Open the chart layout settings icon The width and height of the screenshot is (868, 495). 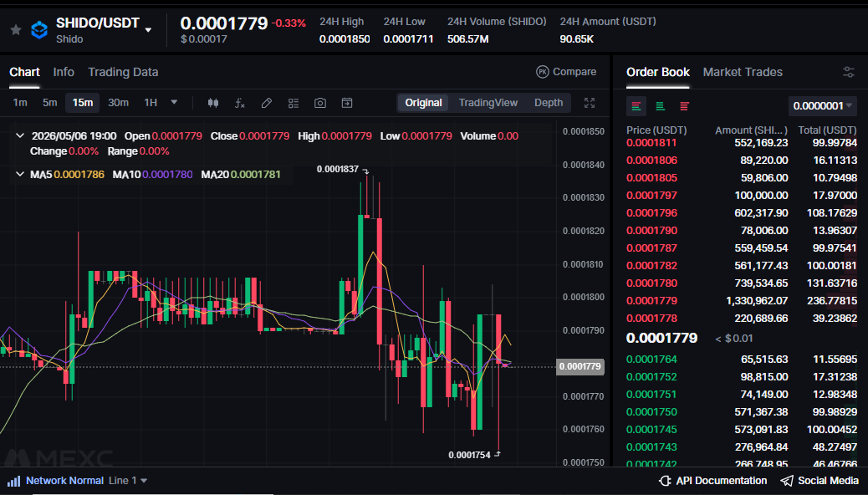[294, 103]
